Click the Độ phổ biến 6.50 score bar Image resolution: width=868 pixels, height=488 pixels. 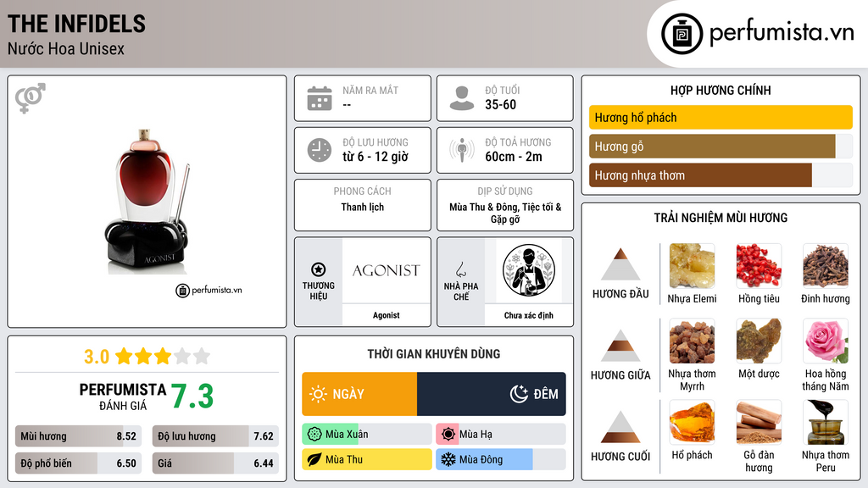click(78, 463)
